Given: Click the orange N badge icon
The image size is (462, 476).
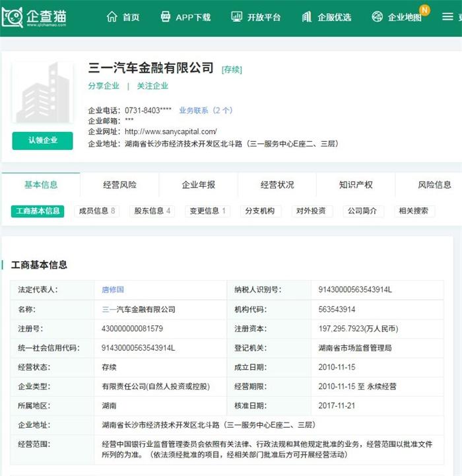Looking at the screenshot, I should [x=424, y=11].
